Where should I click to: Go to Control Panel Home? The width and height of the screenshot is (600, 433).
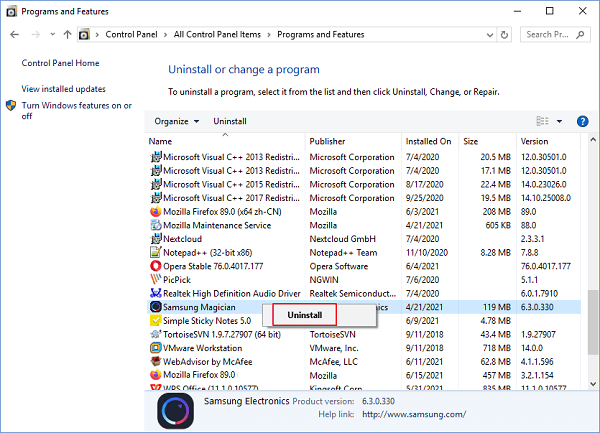click(x=60, y=63)
